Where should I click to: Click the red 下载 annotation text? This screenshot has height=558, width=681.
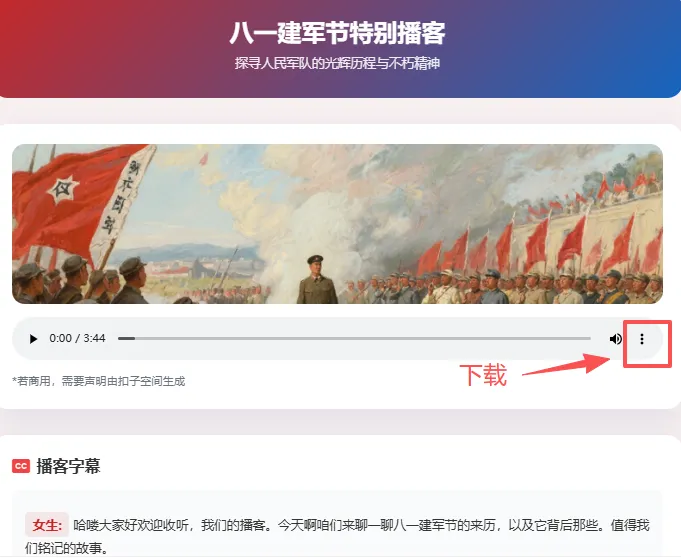tap(483, 375)
